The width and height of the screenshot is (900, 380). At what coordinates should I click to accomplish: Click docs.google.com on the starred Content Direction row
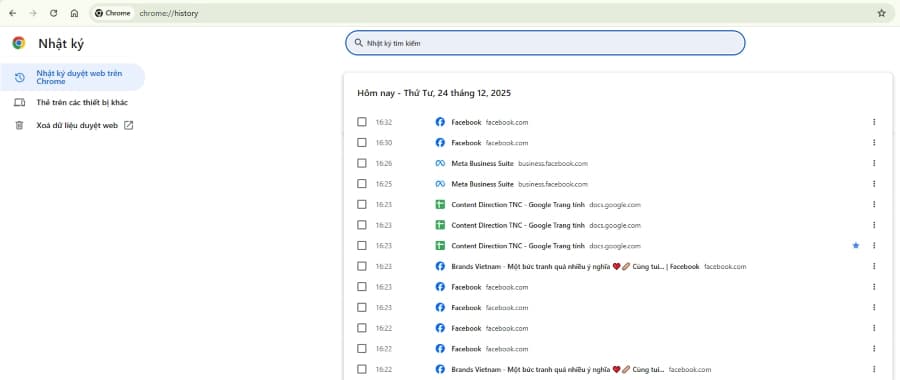pyautogui.click(x=615, y=246)
